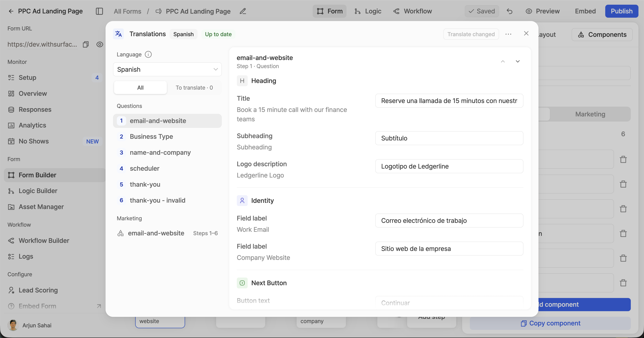Switch to the Form tab in top bar

pos(329,11)
